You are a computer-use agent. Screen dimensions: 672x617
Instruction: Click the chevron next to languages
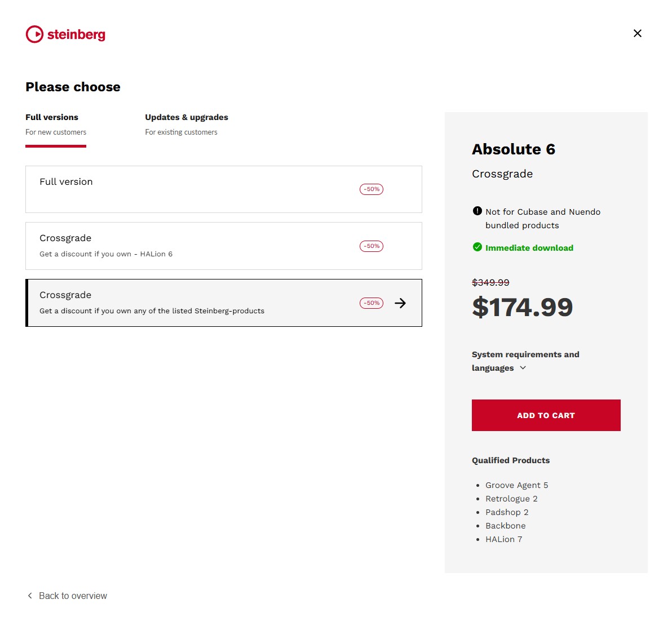tap(523, 368)
